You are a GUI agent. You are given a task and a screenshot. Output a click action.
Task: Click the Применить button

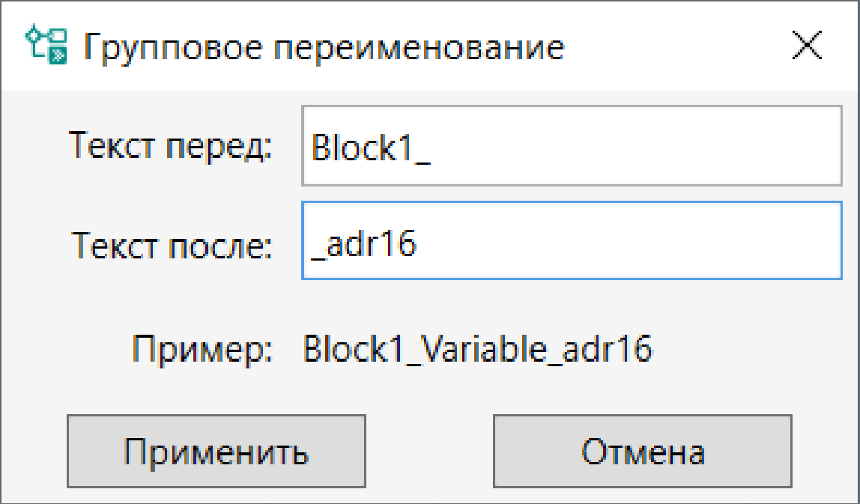click(216, 451)
